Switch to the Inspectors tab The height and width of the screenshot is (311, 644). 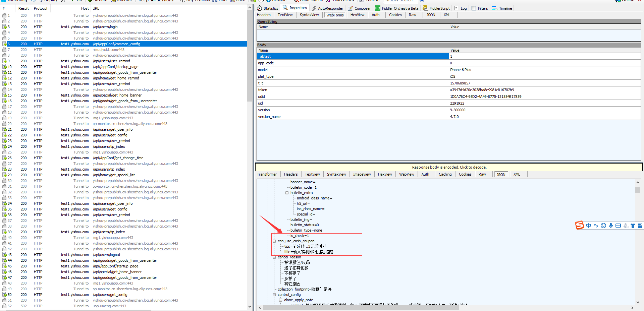point(295,8)
